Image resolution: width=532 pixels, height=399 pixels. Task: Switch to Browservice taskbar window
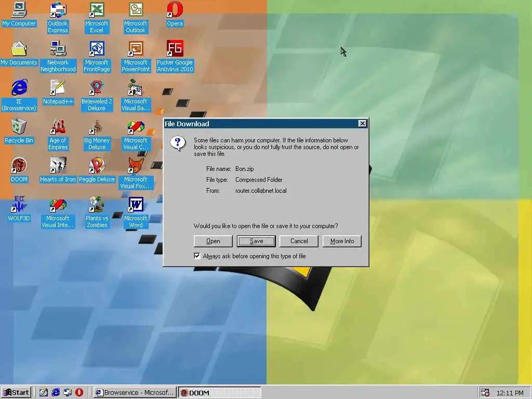135,393
